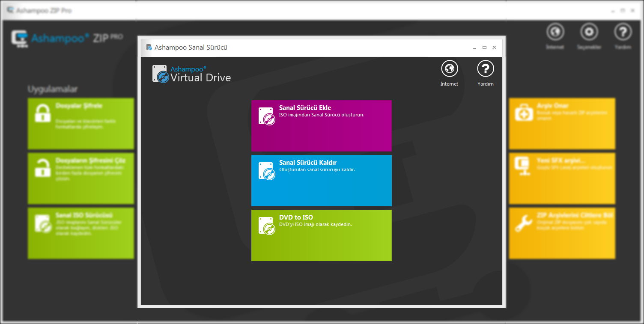The image size is (644, 324).
Task: Click the Ashampoo ZIP Pro logo
Action: click(x=66, y=38)
